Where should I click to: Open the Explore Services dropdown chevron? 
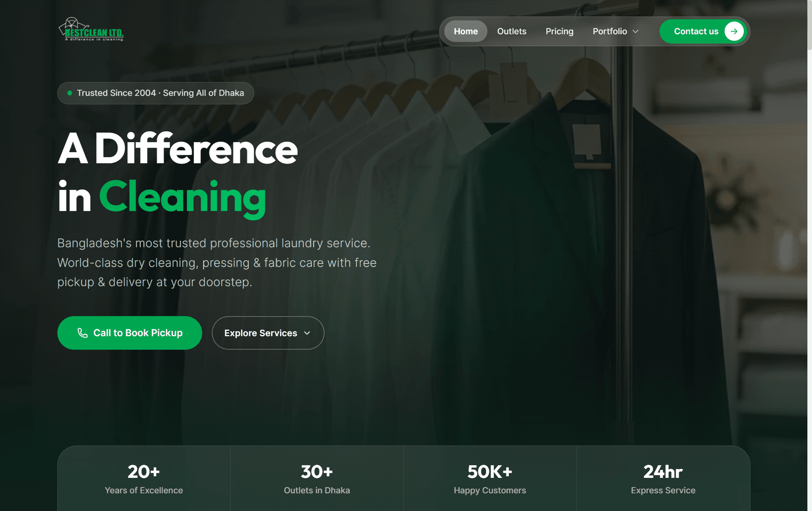click(x=307, y=333)
